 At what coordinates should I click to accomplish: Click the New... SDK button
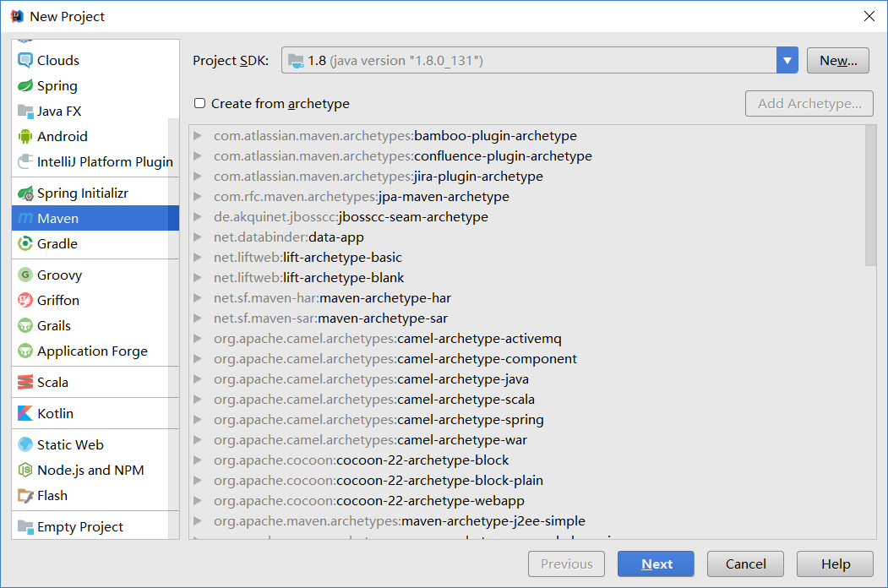point(837,61)
